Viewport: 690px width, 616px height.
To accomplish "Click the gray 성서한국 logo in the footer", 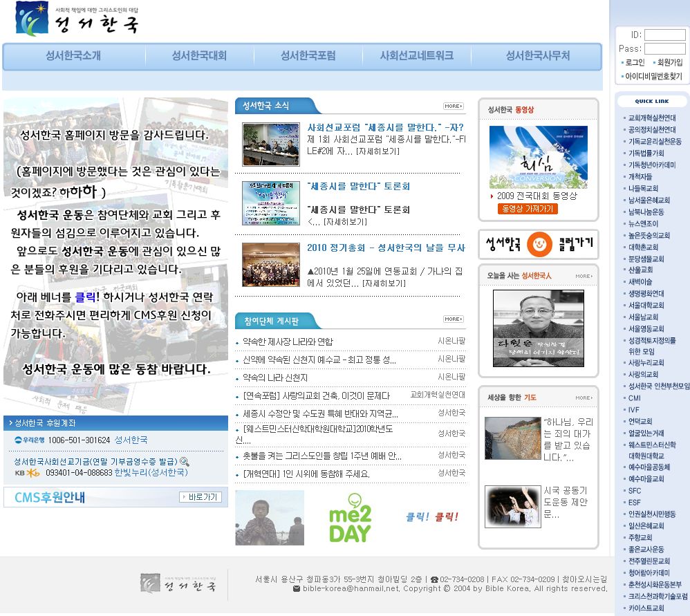I will pos(178,584).
